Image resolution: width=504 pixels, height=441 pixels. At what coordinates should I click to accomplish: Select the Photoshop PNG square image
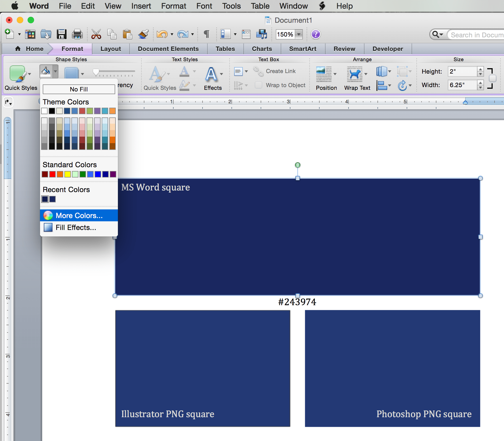(x=393, y=368)
